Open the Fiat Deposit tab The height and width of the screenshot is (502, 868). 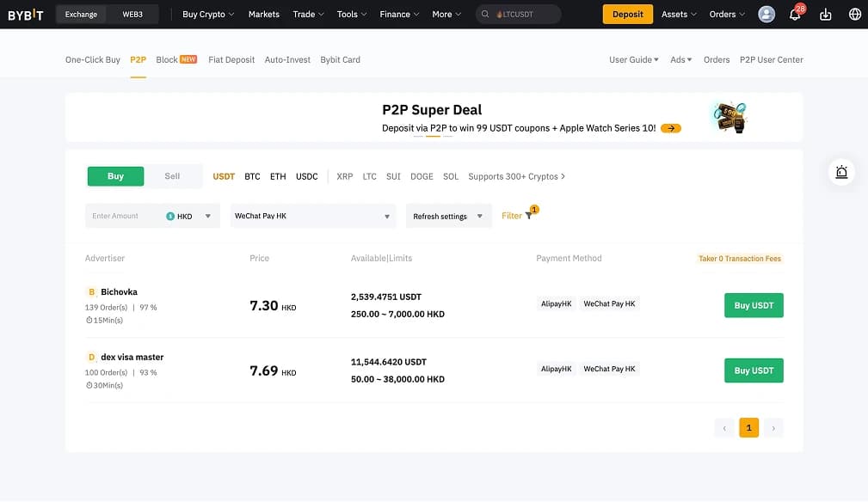(231, 60)
